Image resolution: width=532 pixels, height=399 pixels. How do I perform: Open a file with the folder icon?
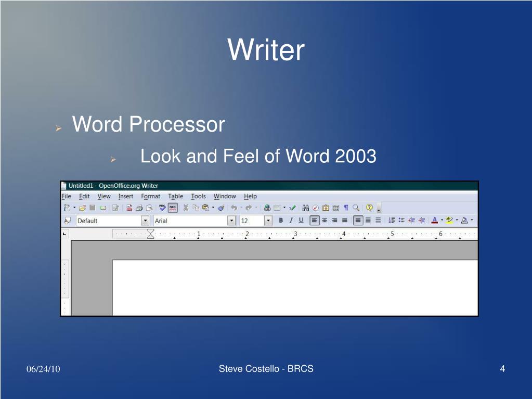pyautogui.click(x=82, y=208)
